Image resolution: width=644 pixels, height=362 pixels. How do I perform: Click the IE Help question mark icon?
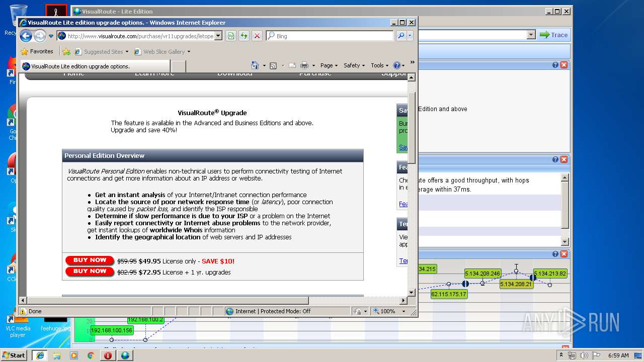tap(396, 65)
